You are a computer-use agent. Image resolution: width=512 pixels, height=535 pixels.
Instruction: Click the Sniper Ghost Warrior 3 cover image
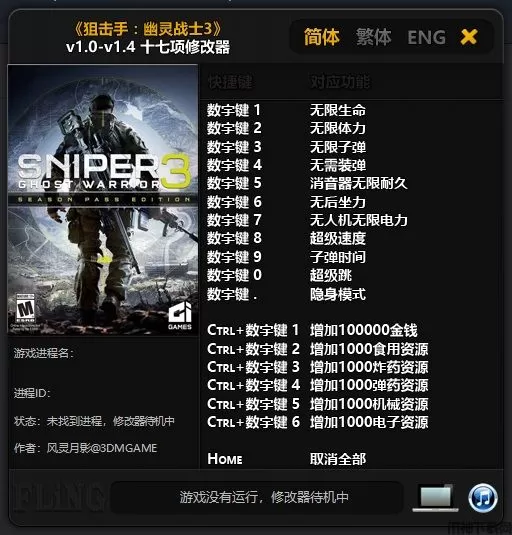pyautogui.click(x=103, y=200)
